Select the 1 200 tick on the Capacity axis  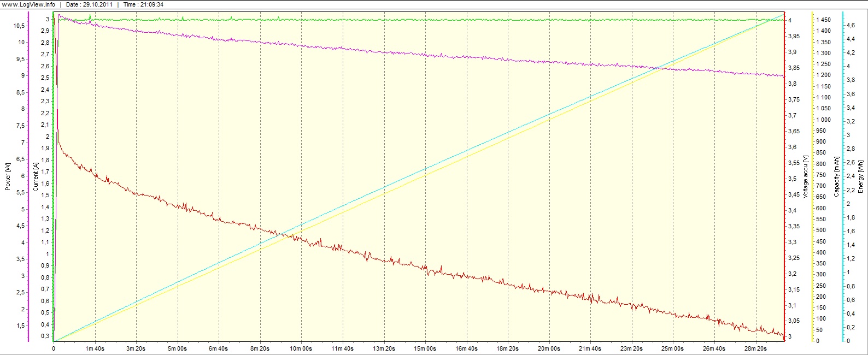823,75
